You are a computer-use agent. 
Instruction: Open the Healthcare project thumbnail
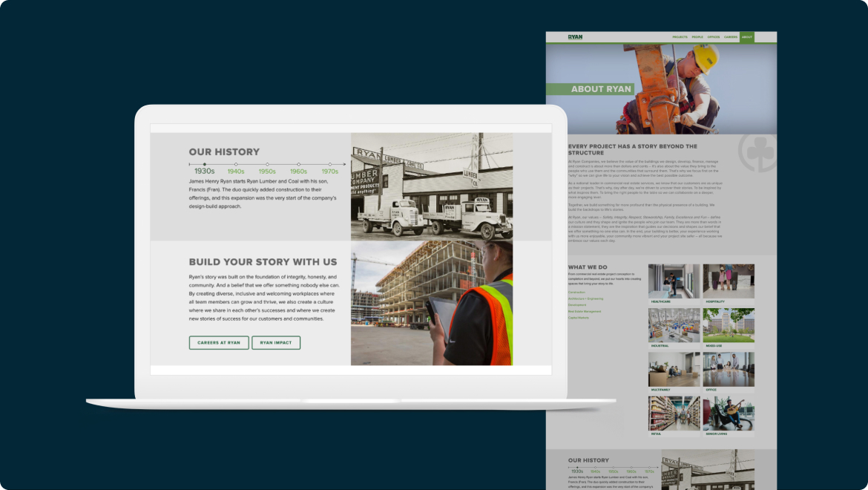point(674,284)
